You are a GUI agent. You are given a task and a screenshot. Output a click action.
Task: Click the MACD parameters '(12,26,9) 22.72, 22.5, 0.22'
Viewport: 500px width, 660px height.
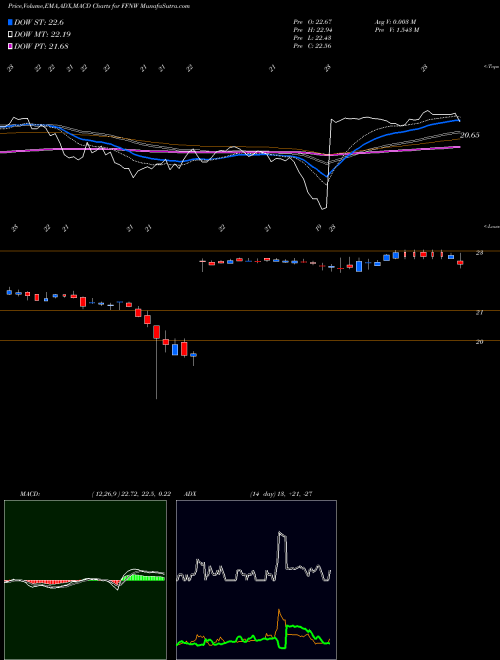click(x=130, y=494)
